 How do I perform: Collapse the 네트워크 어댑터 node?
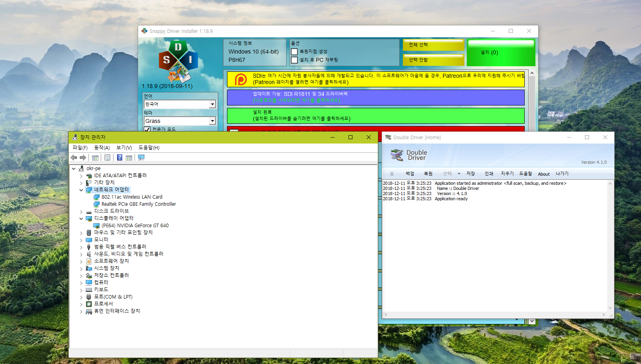(x=81, y=190)
